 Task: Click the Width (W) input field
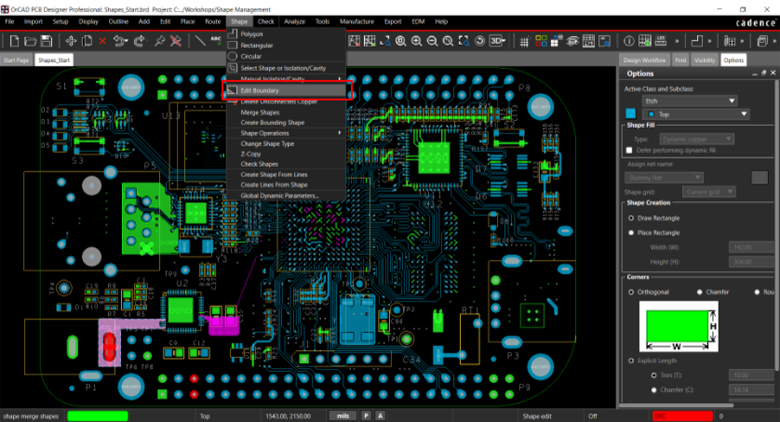[x=752, y=247]
